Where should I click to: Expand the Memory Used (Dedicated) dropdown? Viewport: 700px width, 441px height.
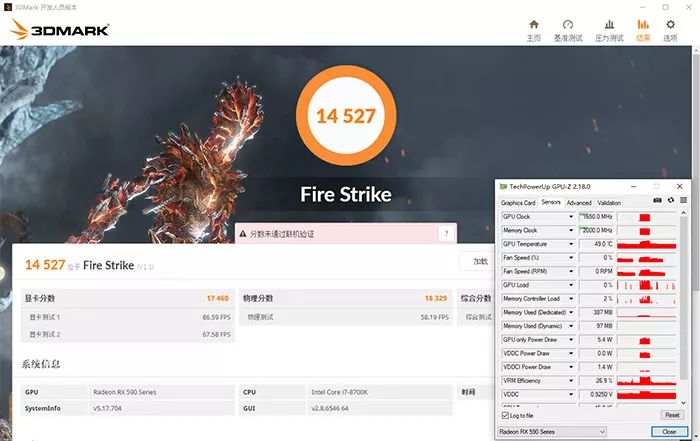[x=571, y=312]
